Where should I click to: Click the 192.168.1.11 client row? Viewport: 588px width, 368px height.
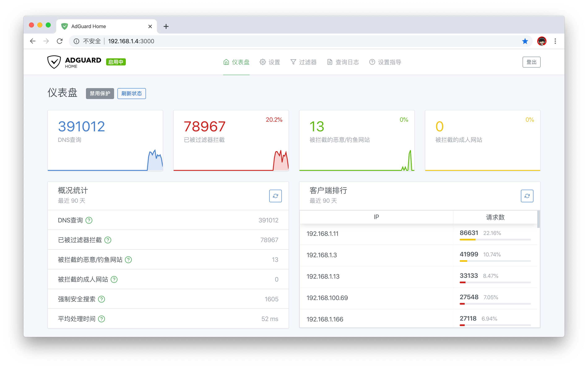coord(323,234)
